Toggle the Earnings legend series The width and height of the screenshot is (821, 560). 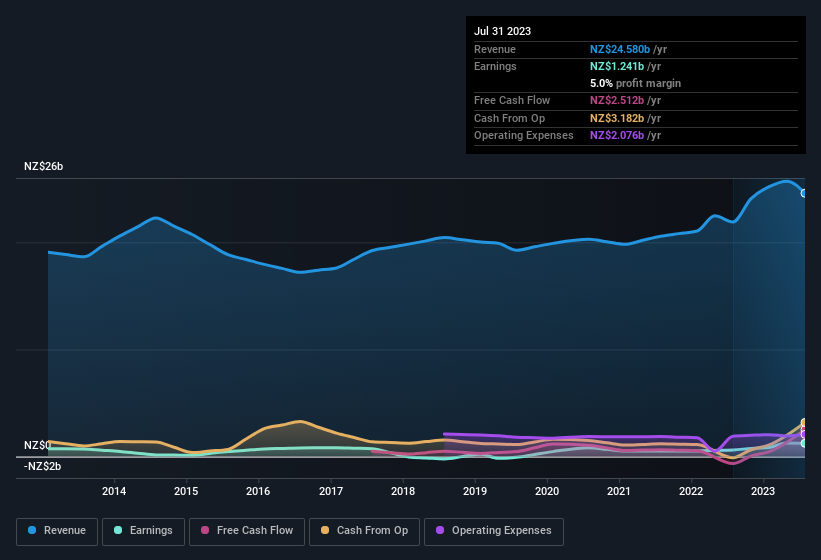pos(143,531)
